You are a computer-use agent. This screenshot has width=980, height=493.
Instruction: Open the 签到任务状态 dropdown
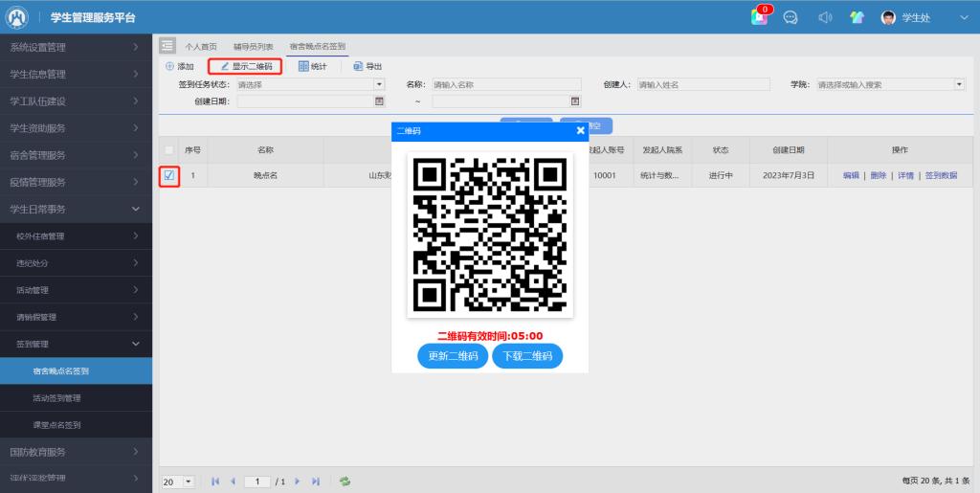379,84
